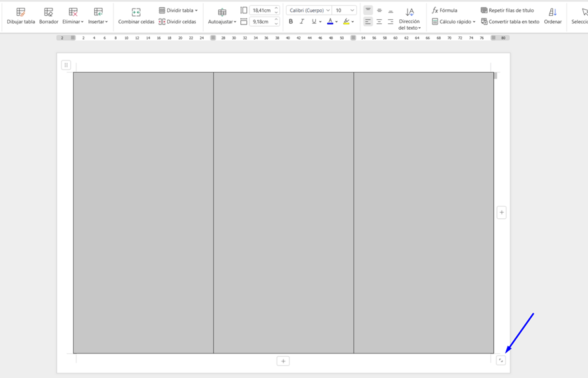The image size is (588, 378).
Task: Add a column with the right plus button
Action: (x=502, y=213)
